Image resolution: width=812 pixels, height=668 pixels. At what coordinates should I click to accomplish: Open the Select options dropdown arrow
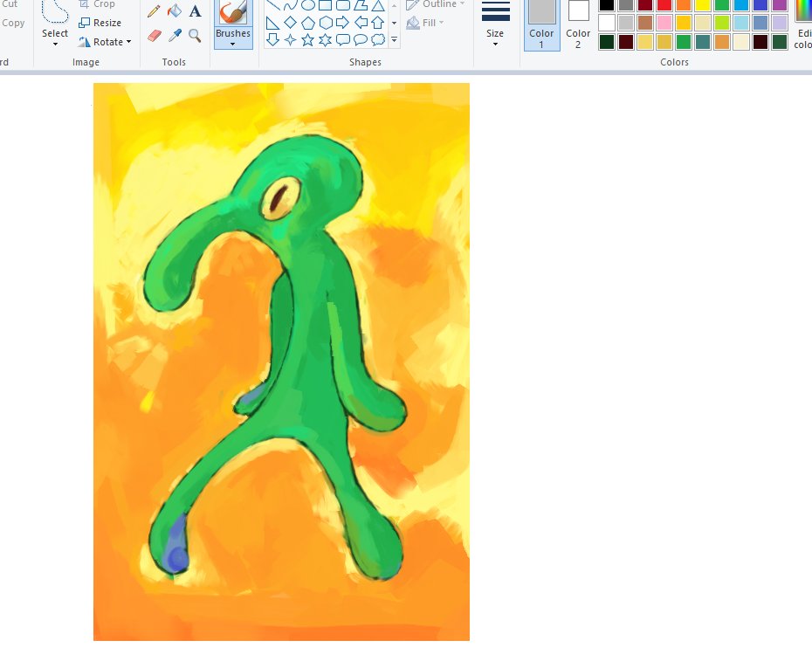(x=55, y=44)
